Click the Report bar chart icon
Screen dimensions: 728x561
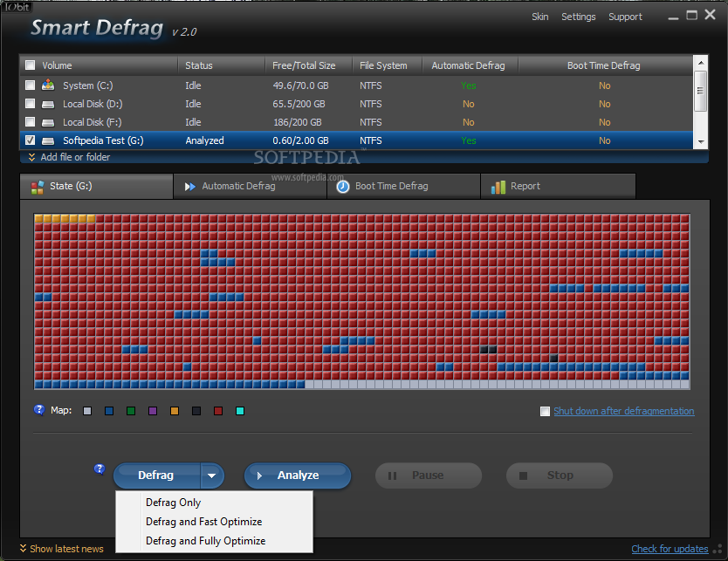coord(498,187)
